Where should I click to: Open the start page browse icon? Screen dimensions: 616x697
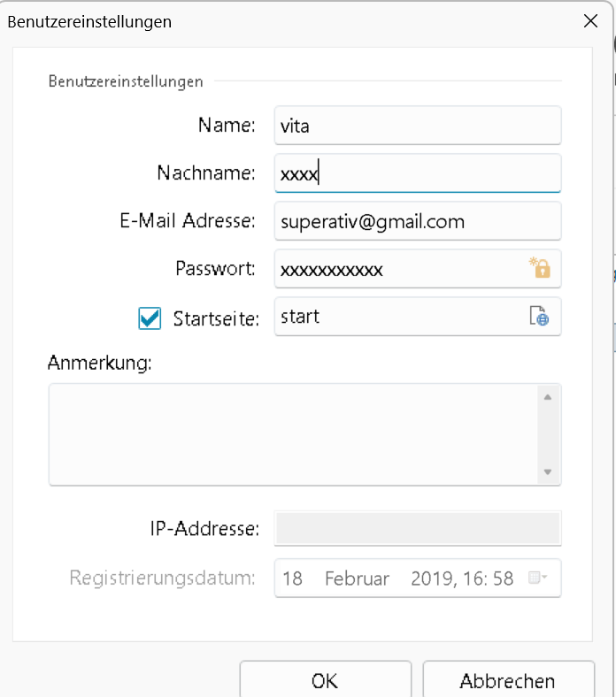point(539,316)
